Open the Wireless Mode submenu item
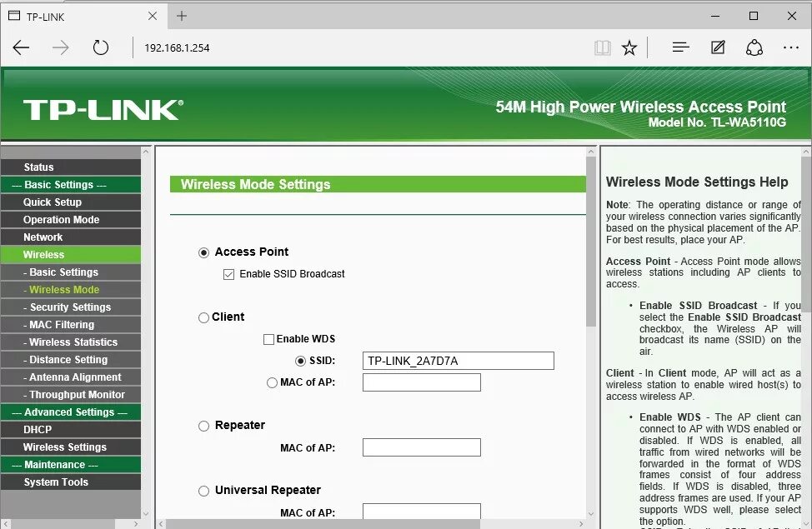 [70, 290]
